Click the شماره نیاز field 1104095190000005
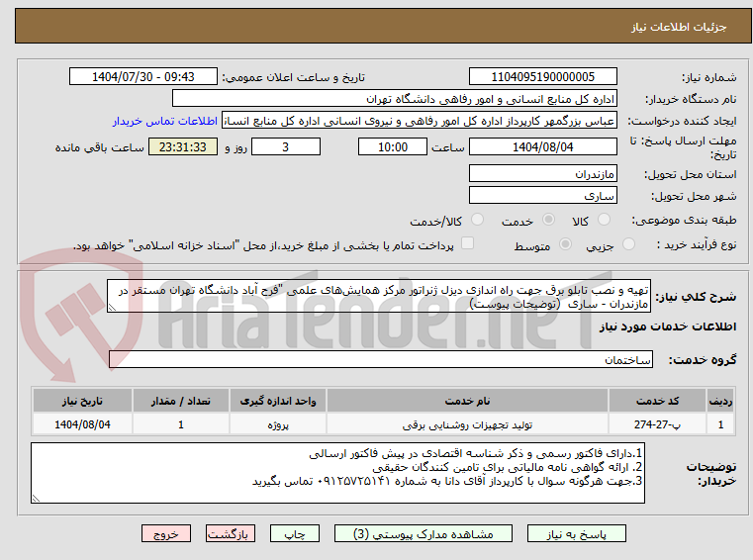The image size is (753, 560). [x=542, y=77]
